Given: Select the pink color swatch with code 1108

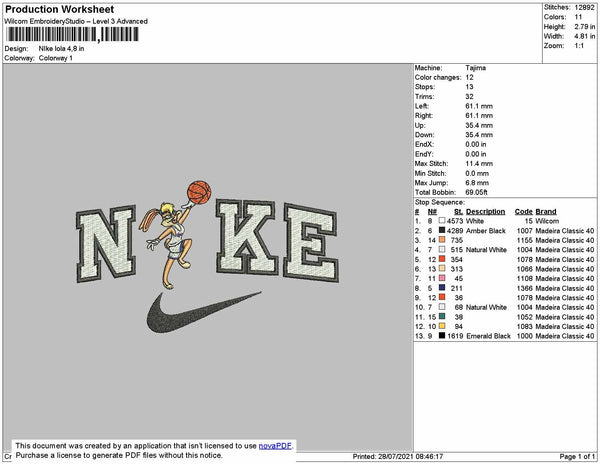Looking at the screenshot, I should tap(442, 278).
